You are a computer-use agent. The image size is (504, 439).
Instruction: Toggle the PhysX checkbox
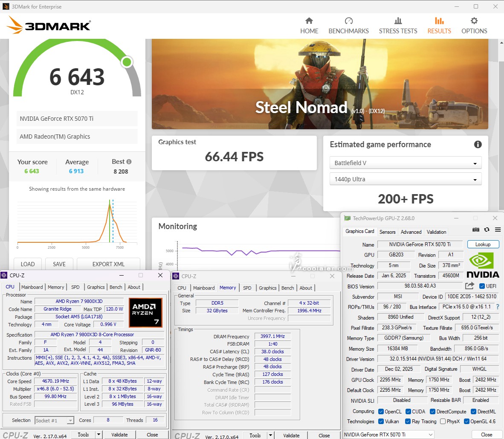(443, 422)
